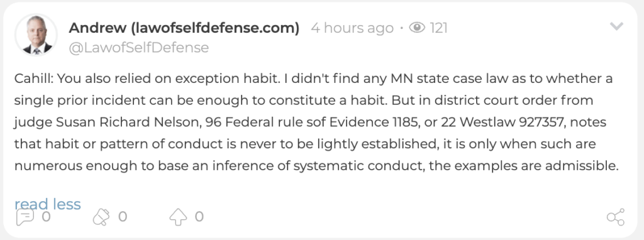
Task: Click the comment count showing 0
Action: [46, 217]
